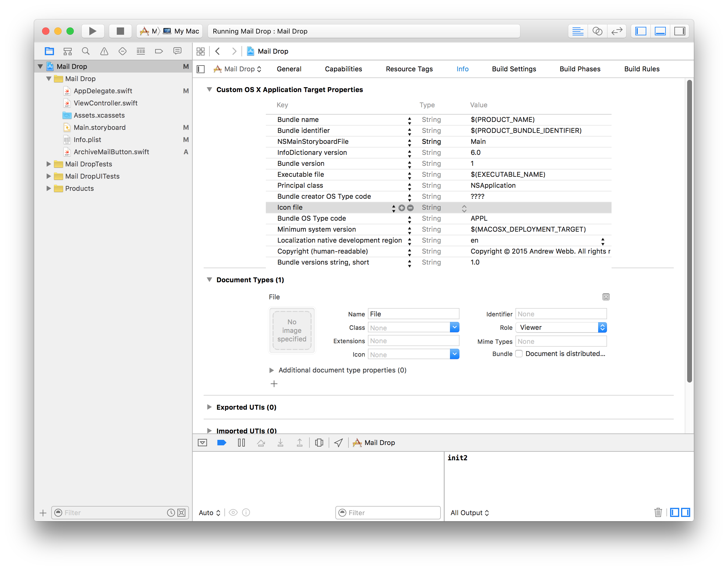Click the variable info icon
Viewport: 728px width, 570px height.
[x=246, y=512]
